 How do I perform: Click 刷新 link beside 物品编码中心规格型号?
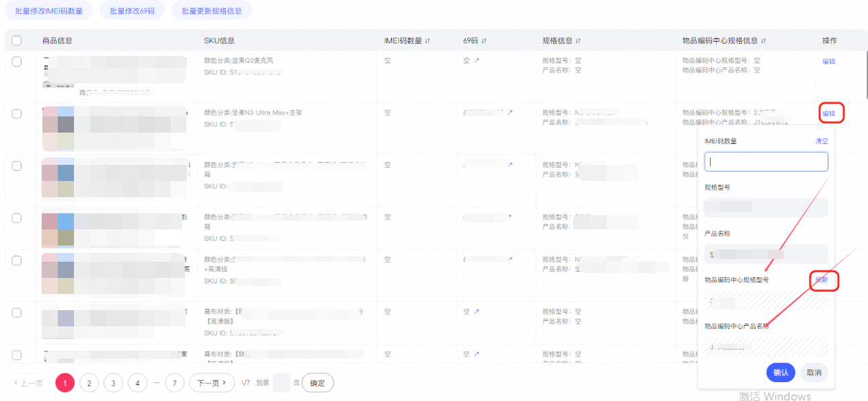coord(822,279)
